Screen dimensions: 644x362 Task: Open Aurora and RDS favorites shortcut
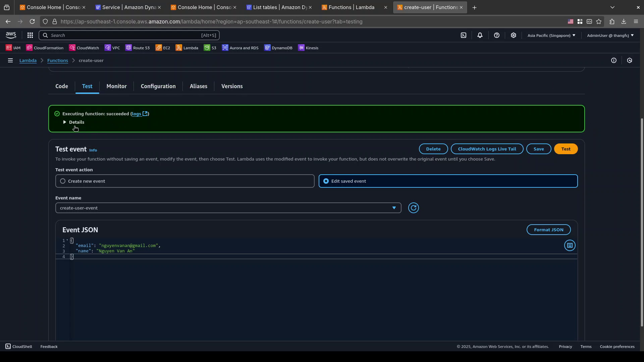(x=240, y=48)
